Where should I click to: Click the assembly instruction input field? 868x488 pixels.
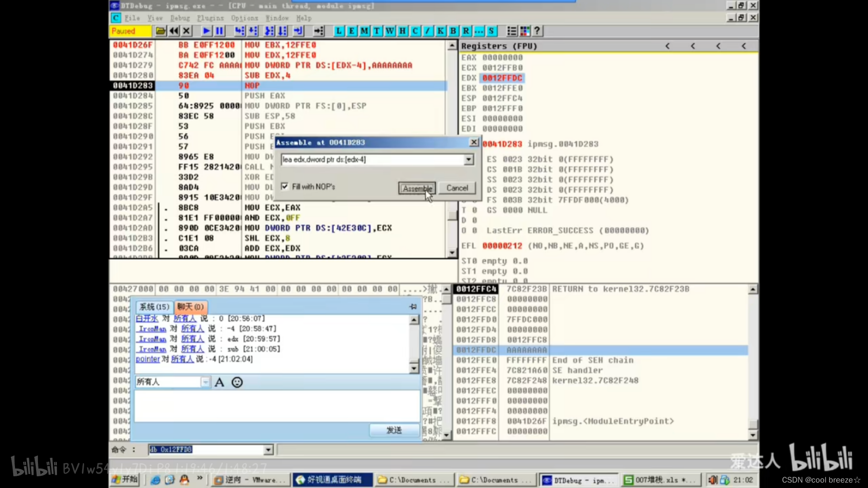[x=373, y=160]
